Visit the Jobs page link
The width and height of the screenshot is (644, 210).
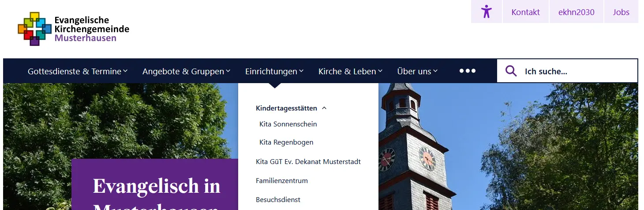coord(621,12)
